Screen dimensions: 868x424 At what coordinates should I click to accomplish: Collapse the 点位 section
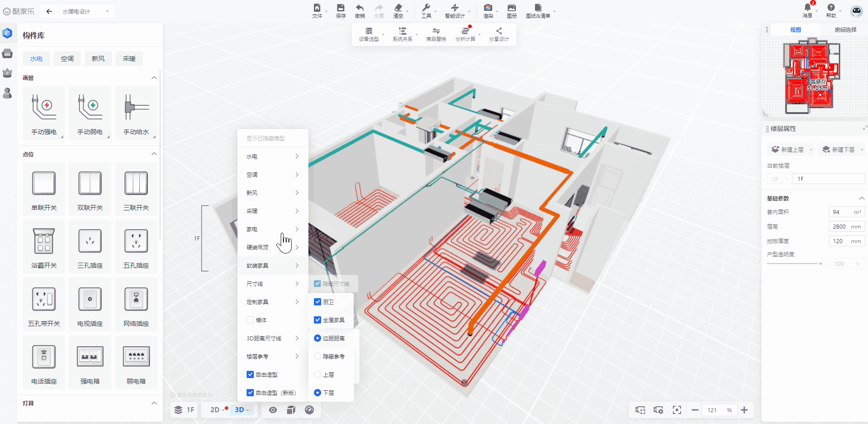(154, 154)
